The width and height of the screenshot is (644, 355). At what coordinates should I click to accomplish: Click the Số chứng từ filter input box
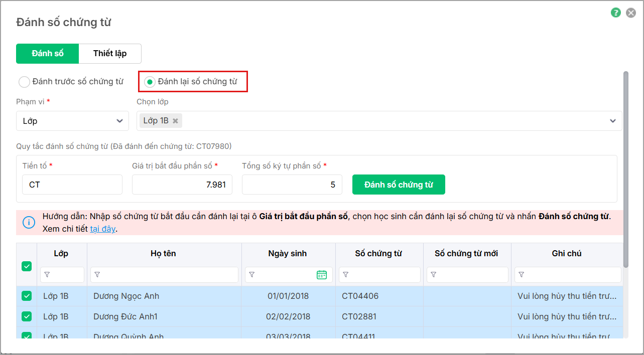click(x=379, y=275)
